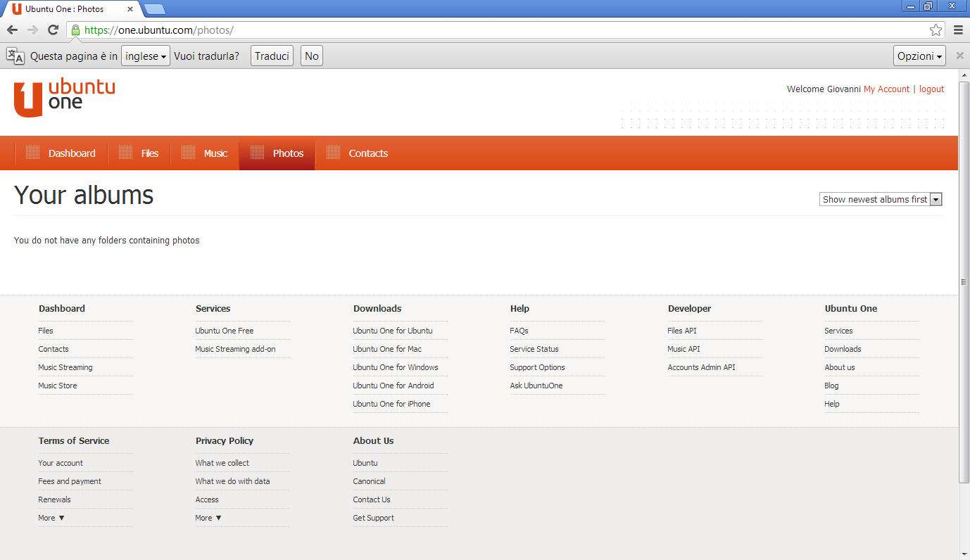This screenshot has width=970, height=560.
Task: Click the translate icon in infobar
Action: point(15,56)
